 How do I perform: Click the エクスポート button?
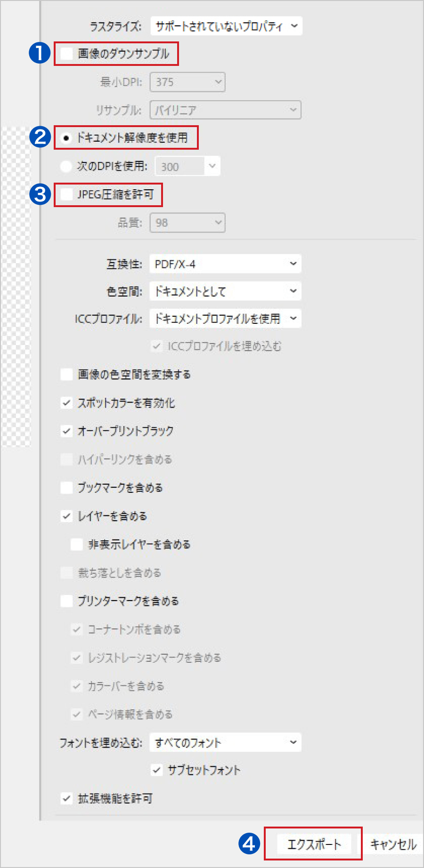tap(313, 844)
